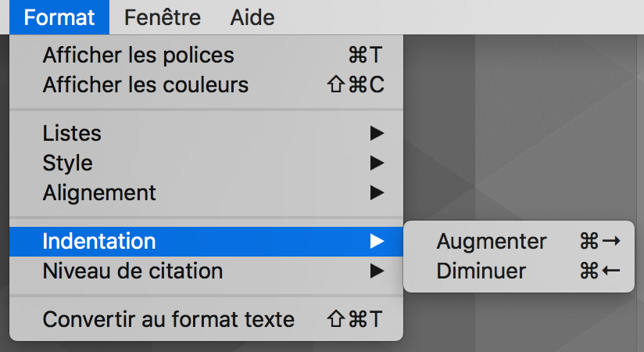Click the white arrow beside Indentation
The width and height of the screenshot is (644, 352).
pos(377,241)
